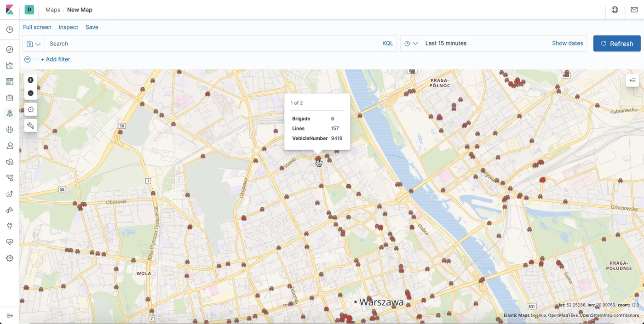Screen dimensions: 644x324
Task: Expand the side navigation menu
Action: 10,316
